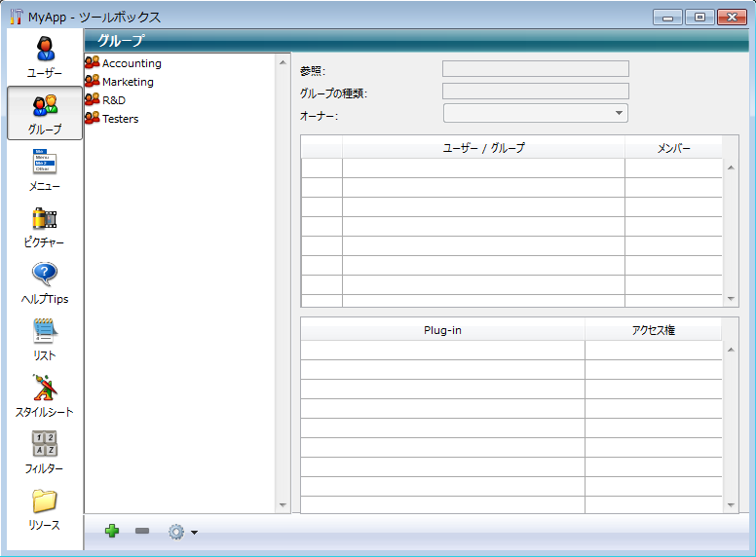Image resolution: width=756 pixels, height=557 pixels.
Task: Click the green plus add group button
Action: [x=112, y=531]
